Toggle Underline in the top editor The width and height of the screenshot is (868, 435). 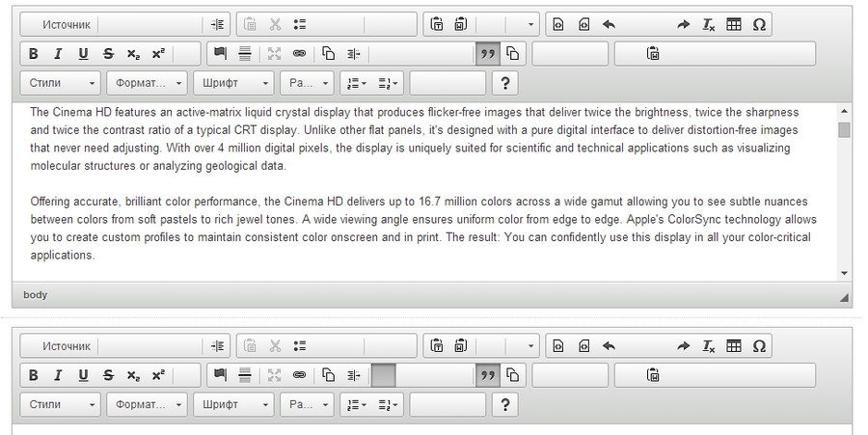coord(83,53)
